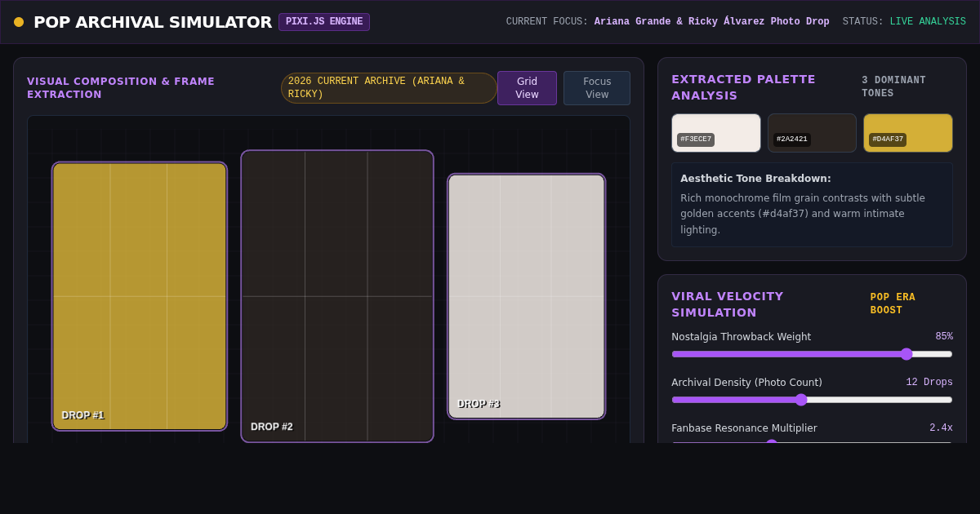This screenshot has width=980, height=514.
Task: Select the DROP #2 dark photo card
Action: pyautogui.click(x=337, y=296)
